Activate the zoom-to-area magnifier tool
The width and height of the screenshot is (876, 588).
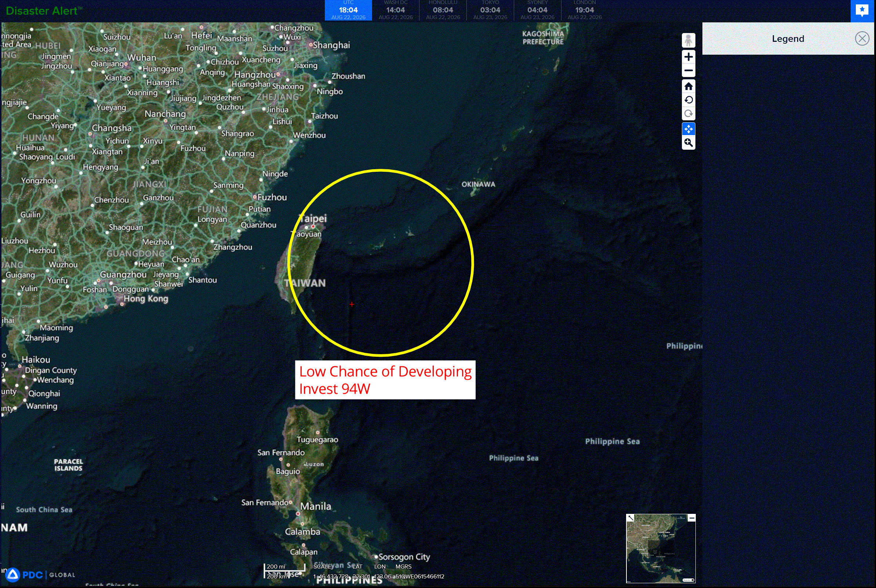[x=688, y=143]
